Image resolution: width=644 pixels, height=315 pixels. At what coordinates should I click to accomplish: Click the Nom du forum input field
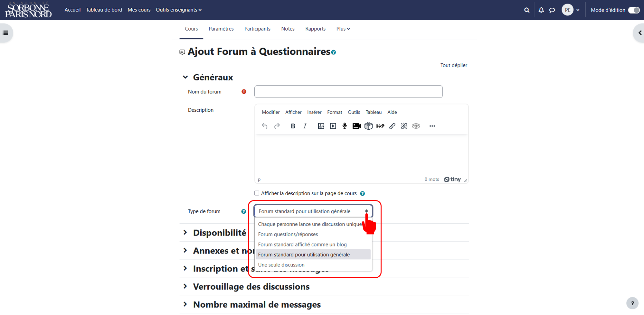coord(348,92)
